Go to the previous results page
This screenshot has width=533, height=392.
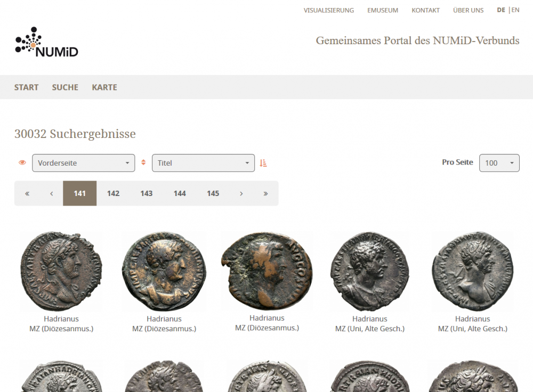[x=52, y=193]
